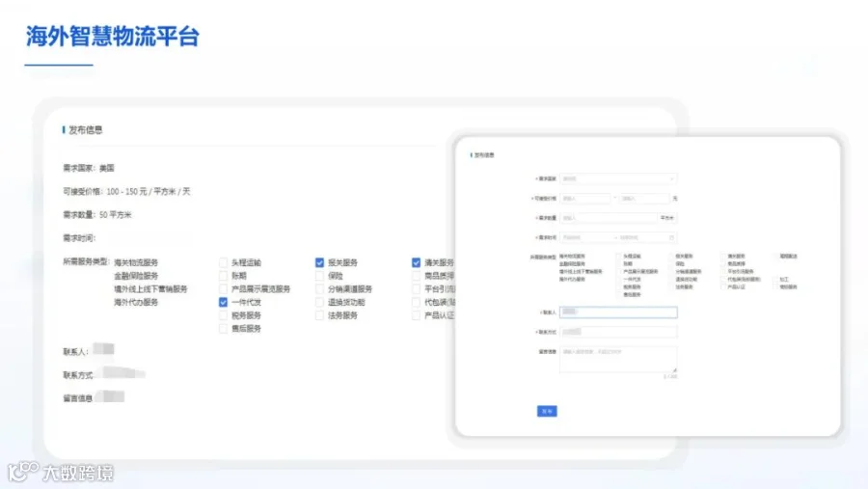Check 账期 in the left panel
868x489 pixels.
pyautogui.click(x=223, y=276)
